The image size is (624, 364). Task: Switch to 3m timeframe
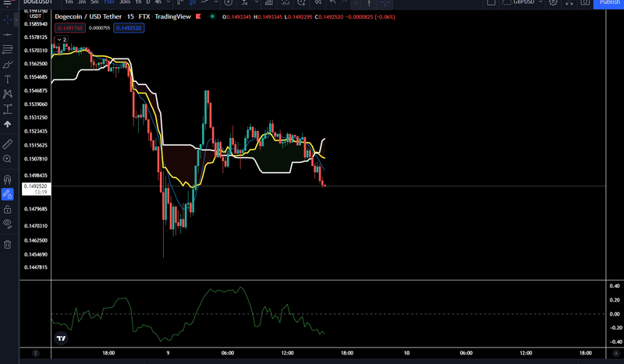pos(82,2)
